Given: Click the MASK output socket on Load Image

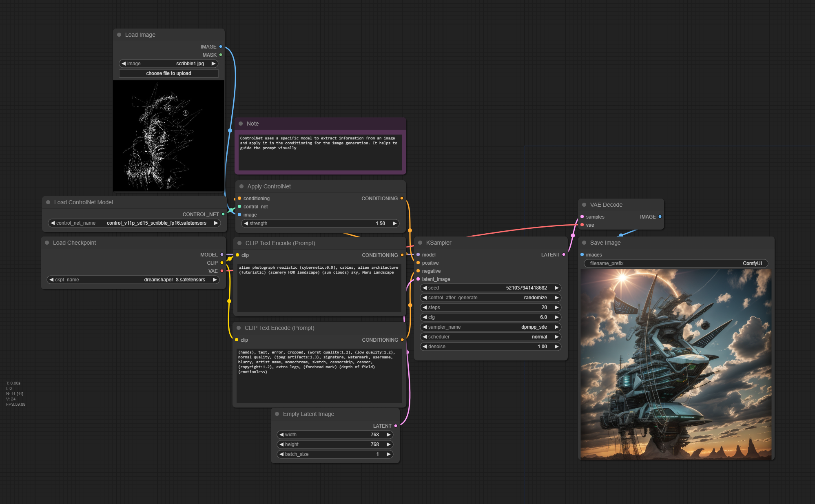Looking at the screenshot, I should [x=221, y=55].
